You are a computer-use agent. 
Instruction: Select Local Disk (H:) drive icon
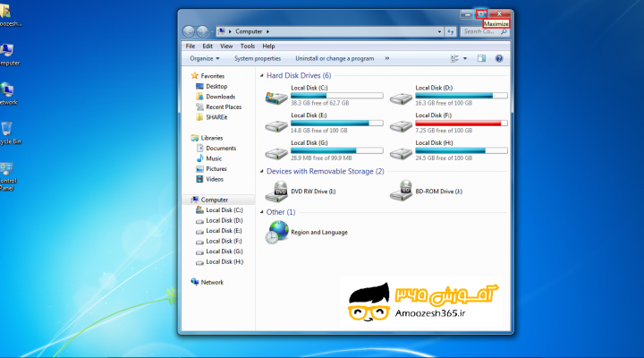(401, 153)
